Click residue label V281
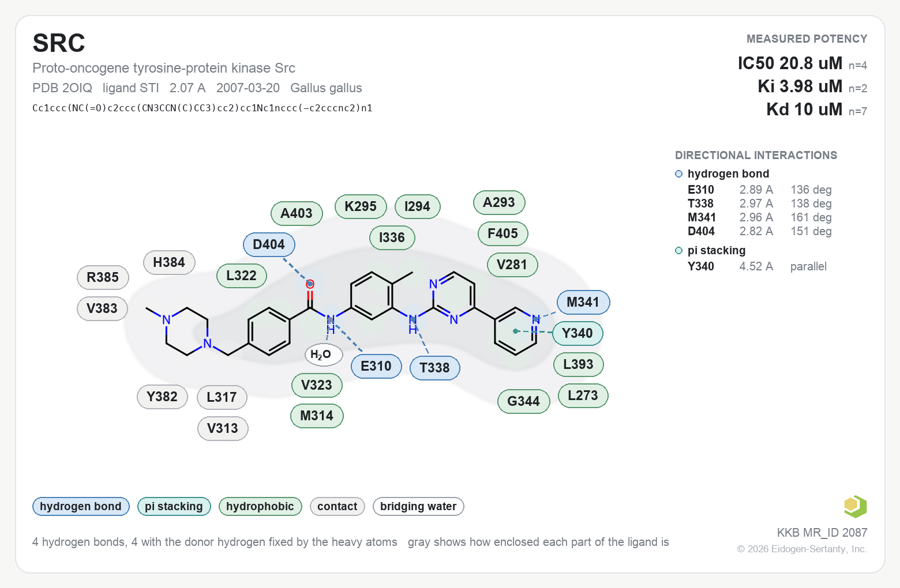Viewport: 900px width, 588px height. click(512, 265)
